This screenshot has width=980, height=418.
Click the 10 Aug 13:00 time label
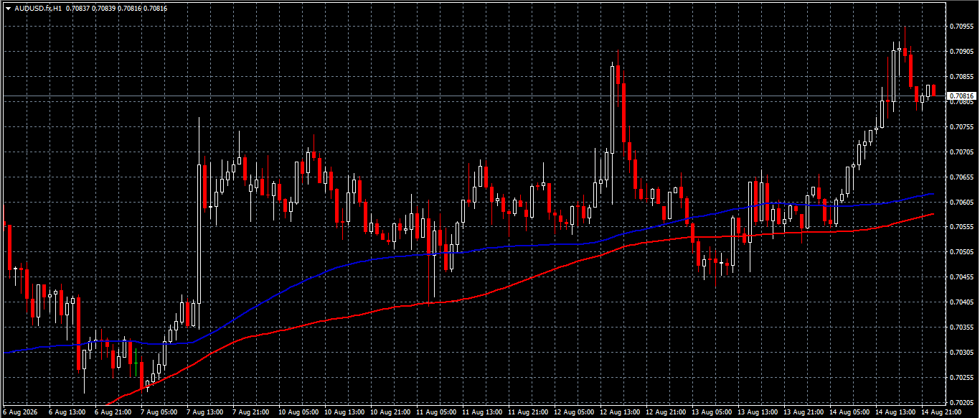tap(343, 413)
